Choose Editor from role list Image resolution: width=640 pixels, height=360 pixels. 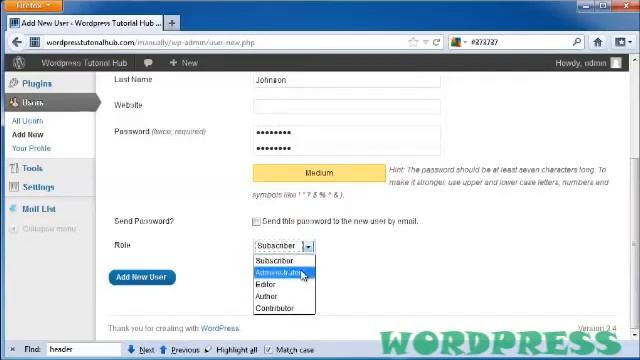[x=284, y=284]
